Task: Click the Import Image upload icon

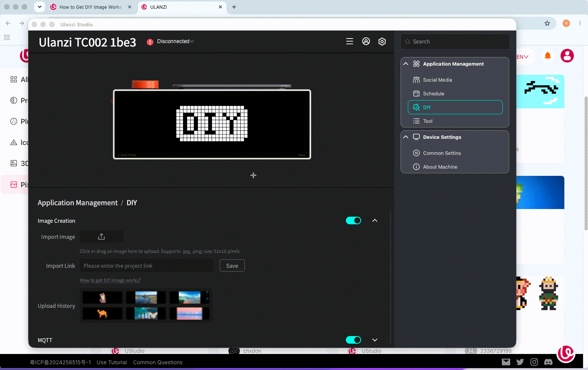Action: point(101,237)
